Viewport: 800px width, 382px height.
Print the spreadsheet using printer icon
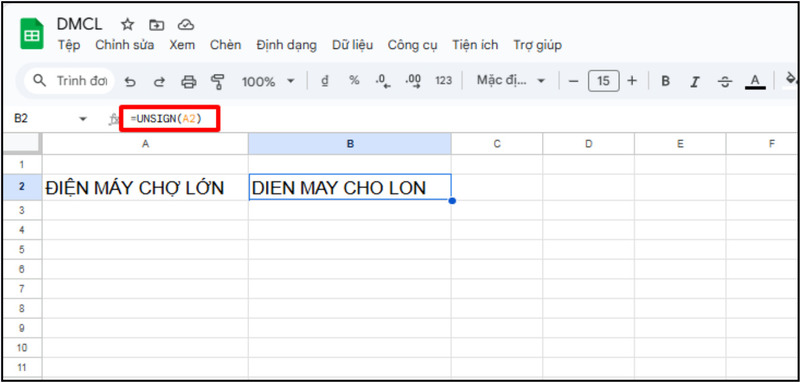[x=189, y=82]
